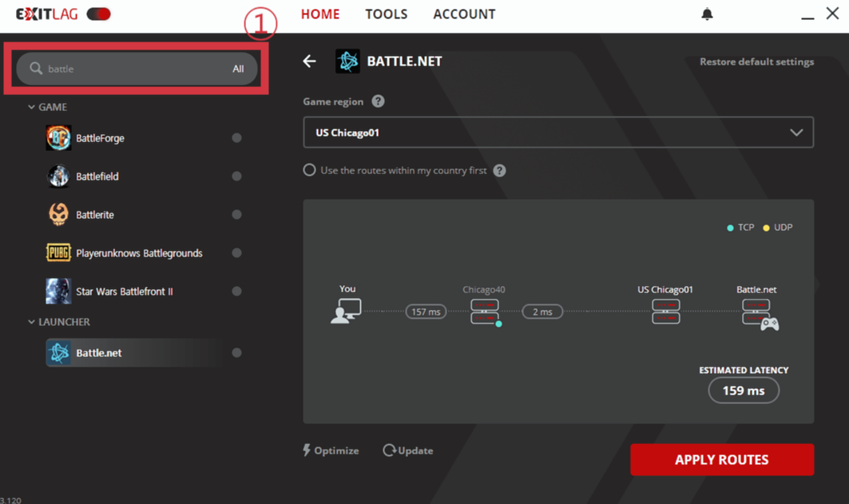This screenshot has width=849, height=504.
Task: Click the Battle.net game server icon
Action: click(760, 314)
